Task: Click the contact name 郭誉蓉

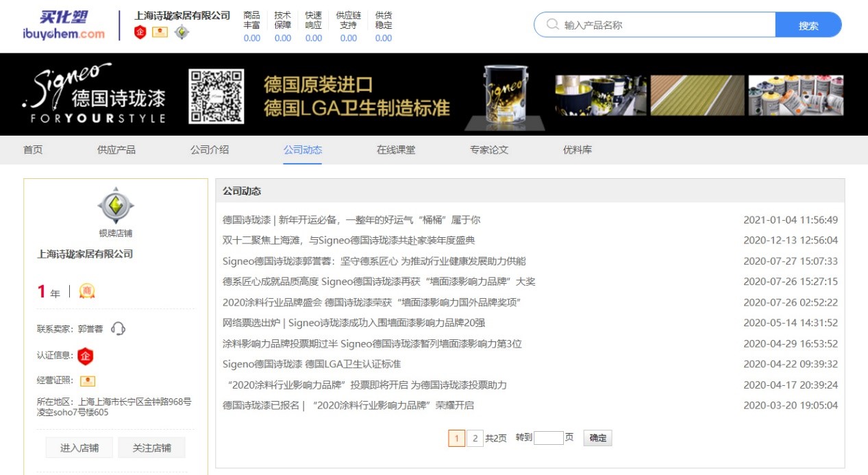Action: [x=89, y=329]
